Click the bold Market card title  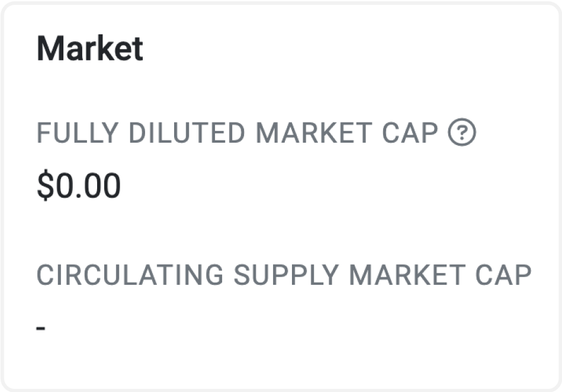pyautogui.click(x=90, y=49)
